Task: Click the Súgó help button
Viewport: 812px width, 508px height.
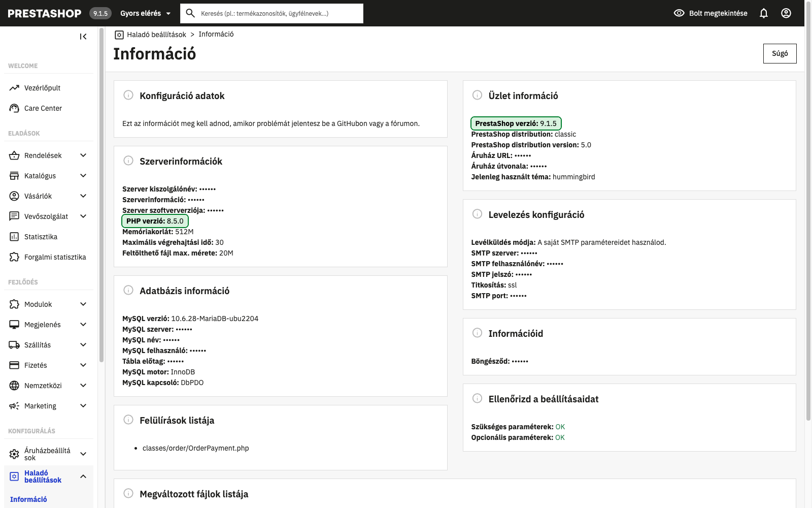Action: click(780, 53)
